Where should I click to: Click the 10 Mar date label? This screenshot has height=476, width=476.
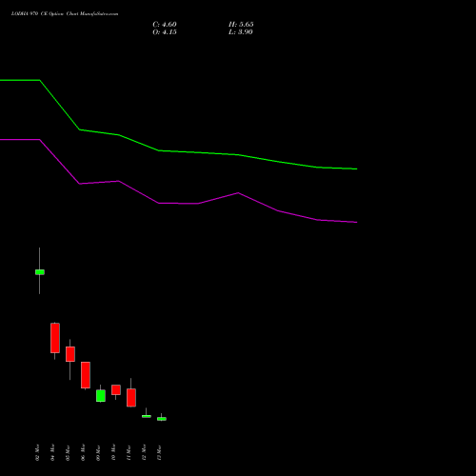click(x=113, y=452)
